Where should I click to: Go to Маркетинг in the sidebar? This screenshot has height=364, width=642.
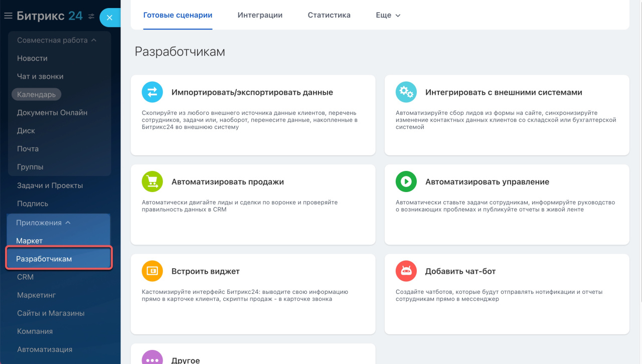pos(36,295)
